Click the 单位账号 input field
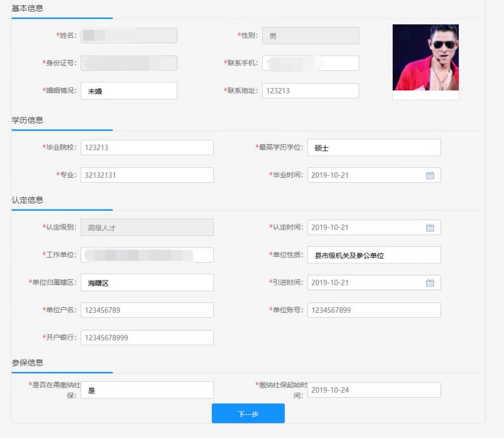 click(373, 310)
